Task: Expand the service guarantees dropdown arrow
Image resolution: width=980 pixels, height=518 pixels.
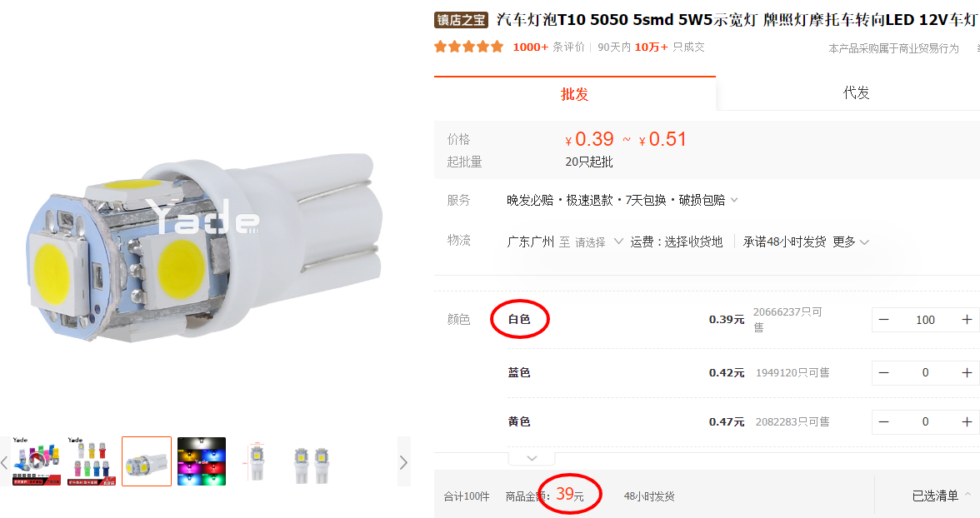Action: click(x=734, y=200)
